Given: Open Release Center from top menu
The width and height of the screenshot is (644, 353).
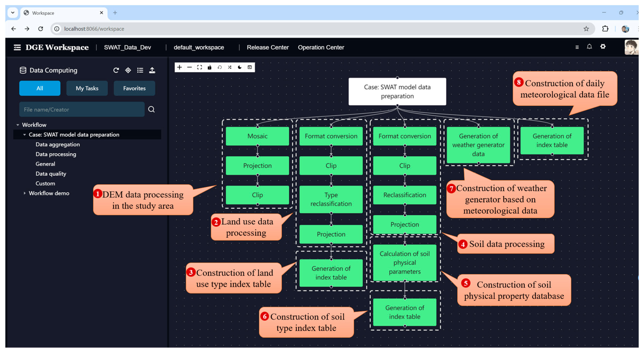Looking at the screenshot, I should [x=268, y=47].
